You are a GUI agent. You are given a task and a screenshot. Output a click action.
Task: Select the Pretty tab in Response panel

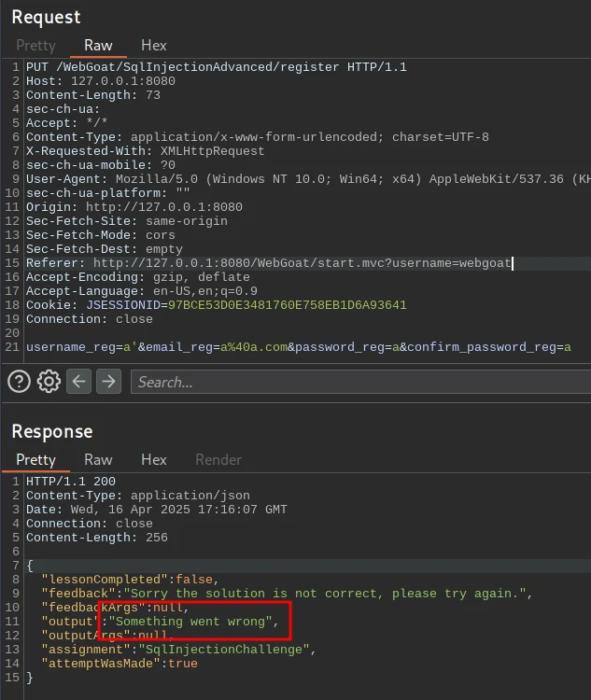[35, 459]
